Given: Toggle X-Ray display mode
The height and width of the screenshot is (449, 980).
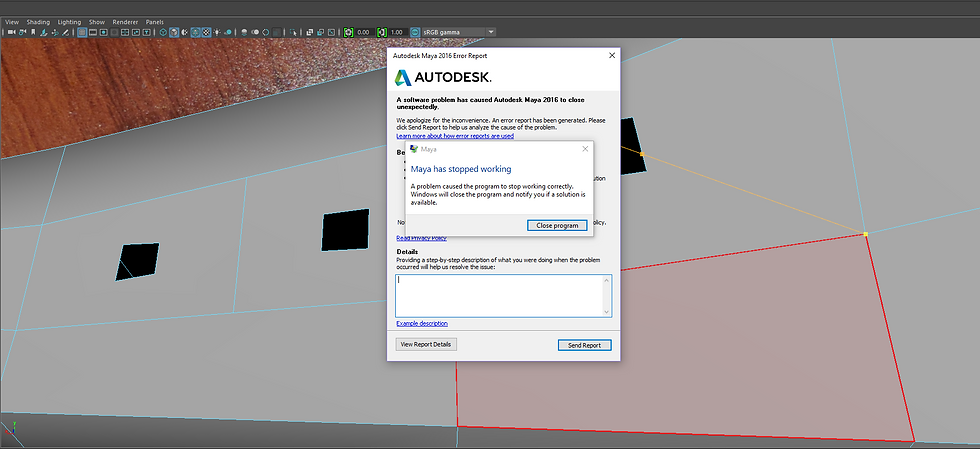Looking at the screenshot, I should pos(310,31).
